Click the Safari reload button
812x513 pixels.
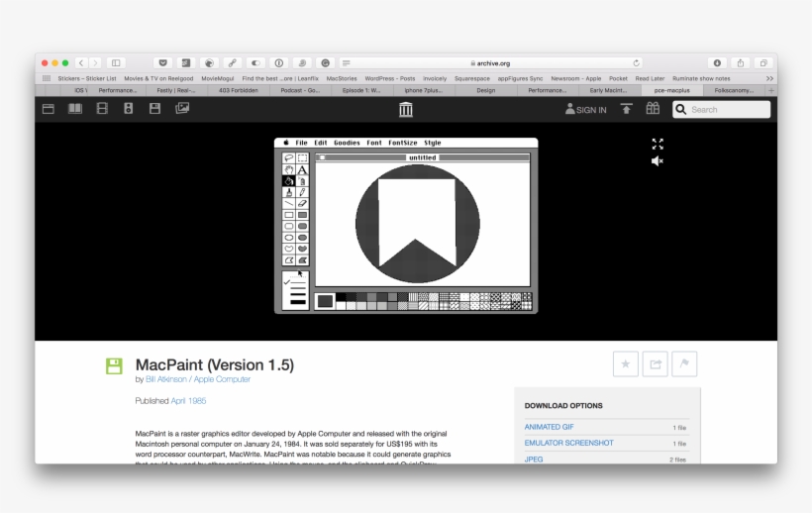tap(637, 63)
